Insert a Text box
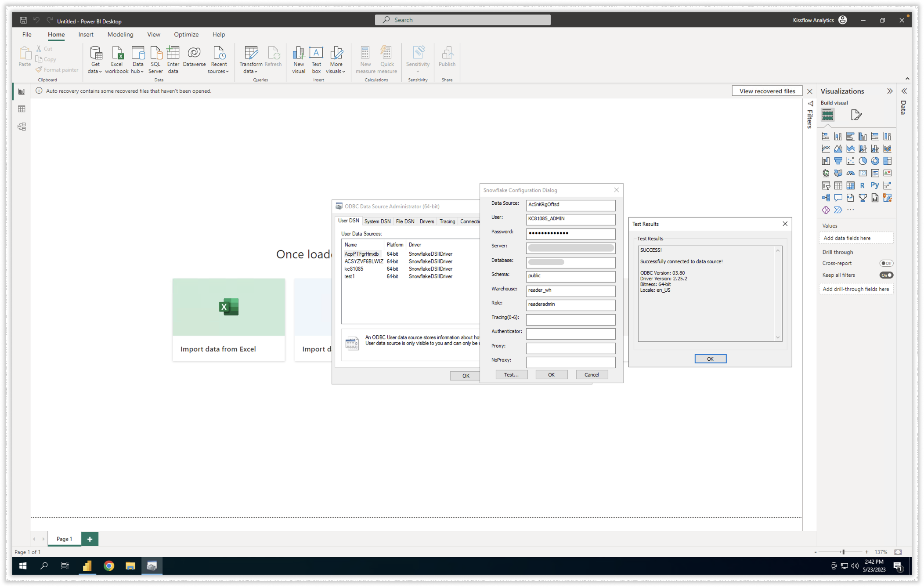924x587 pixels. pos(316,60)
